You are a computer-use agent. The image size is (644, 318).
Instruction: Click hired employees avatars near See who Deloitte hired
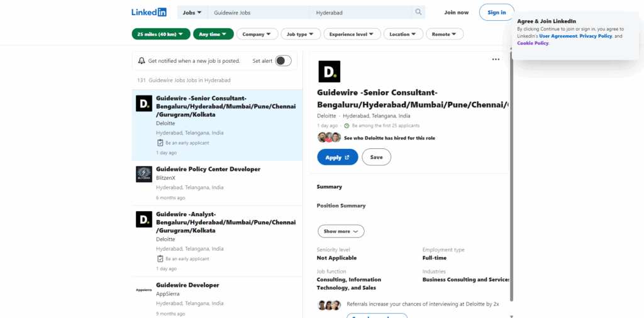point(330,138)
